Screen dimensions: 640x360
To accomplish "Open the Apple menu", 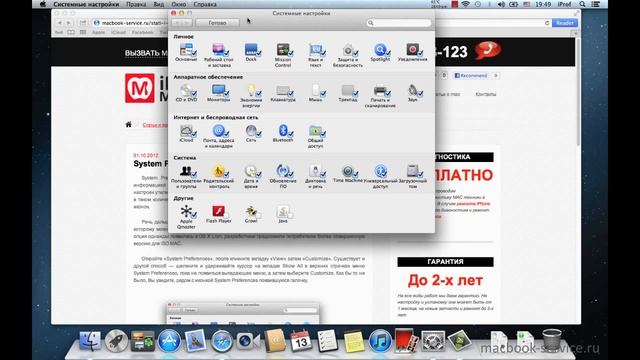I will [42, 4].
